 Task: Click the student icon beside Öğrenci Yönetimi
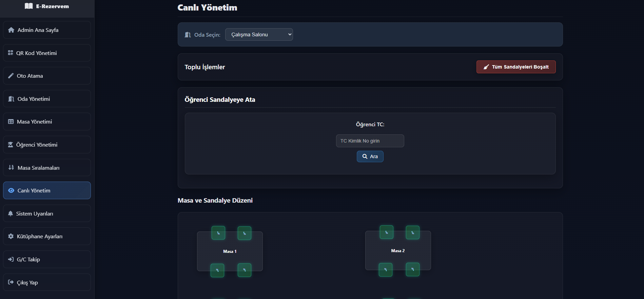click(x=11, y=145)
